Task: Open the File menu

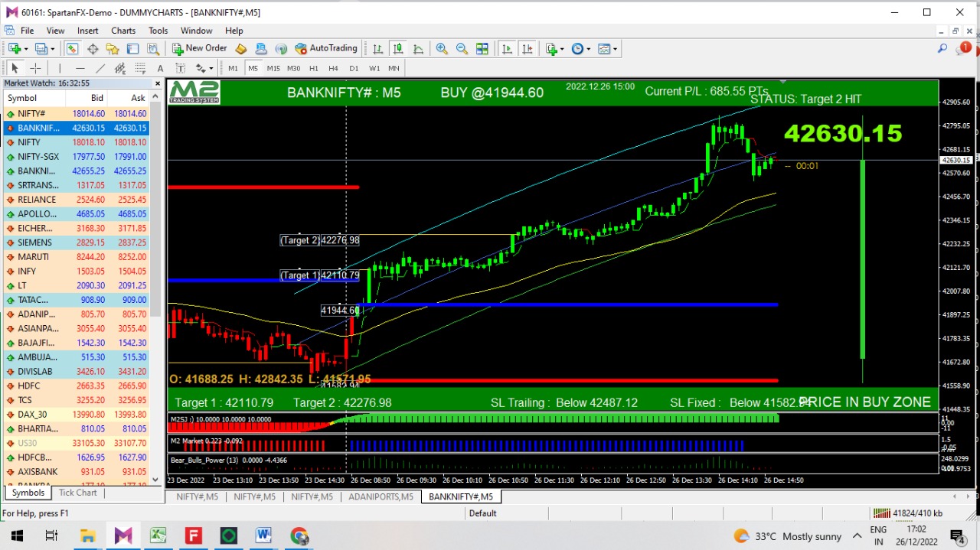Action: (27, 31)
